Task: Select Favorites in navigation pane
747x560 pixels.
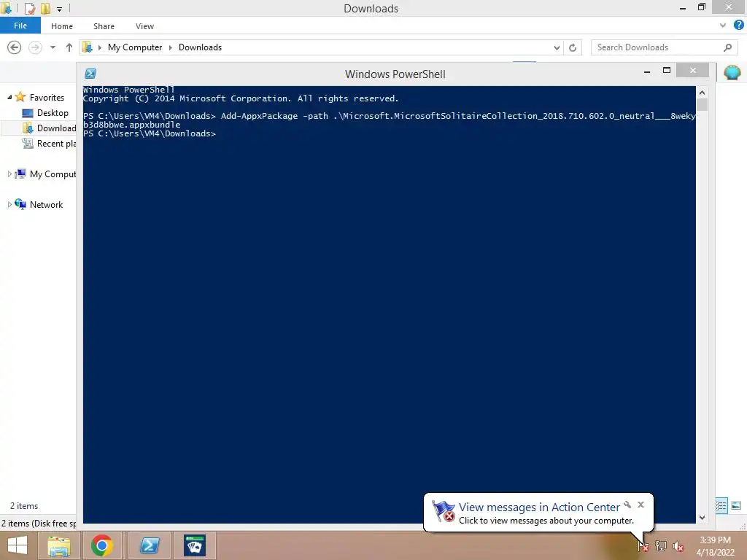Action: [47, 97]
